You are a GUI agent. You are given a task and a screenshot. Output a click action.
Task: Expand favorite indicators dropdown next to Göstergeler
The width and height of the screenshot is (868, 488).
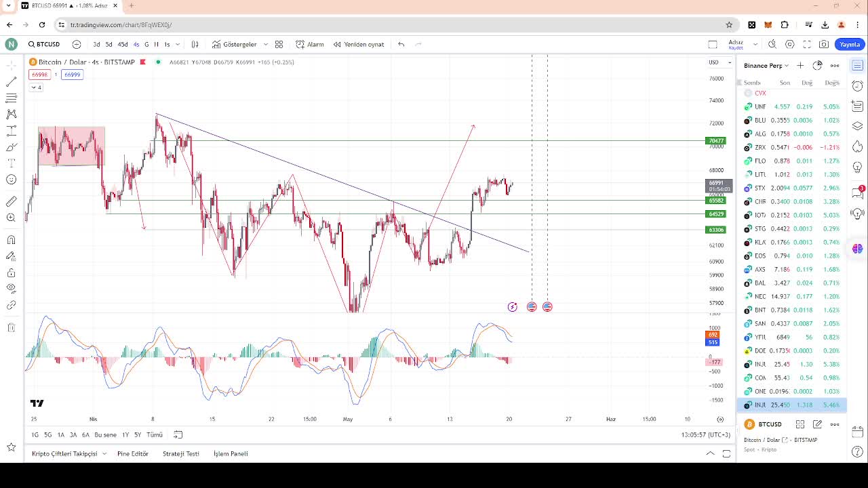click(265, 44)
